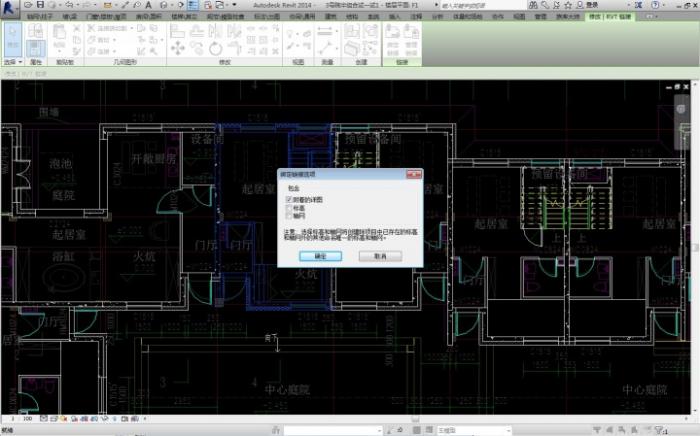Uncheck the 附着的详图 checkbox

[288, 200]
